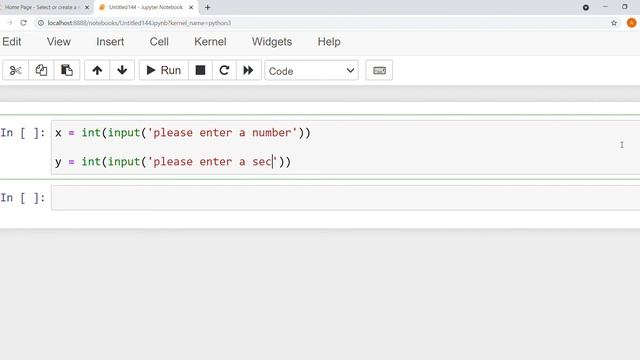Screen dimensions: 640x360
Task: Restart the kernel icon
Action: [x=224, y=70]
